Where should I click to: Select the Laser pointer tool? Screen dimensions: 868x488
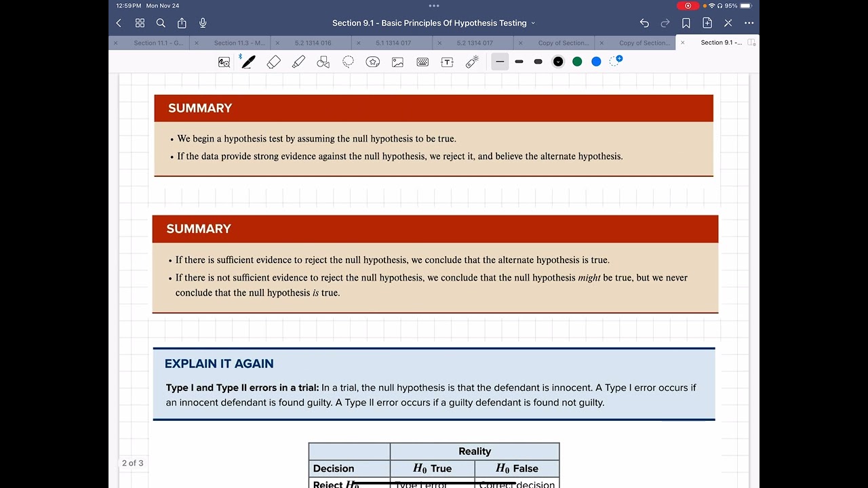click(473, 62)
